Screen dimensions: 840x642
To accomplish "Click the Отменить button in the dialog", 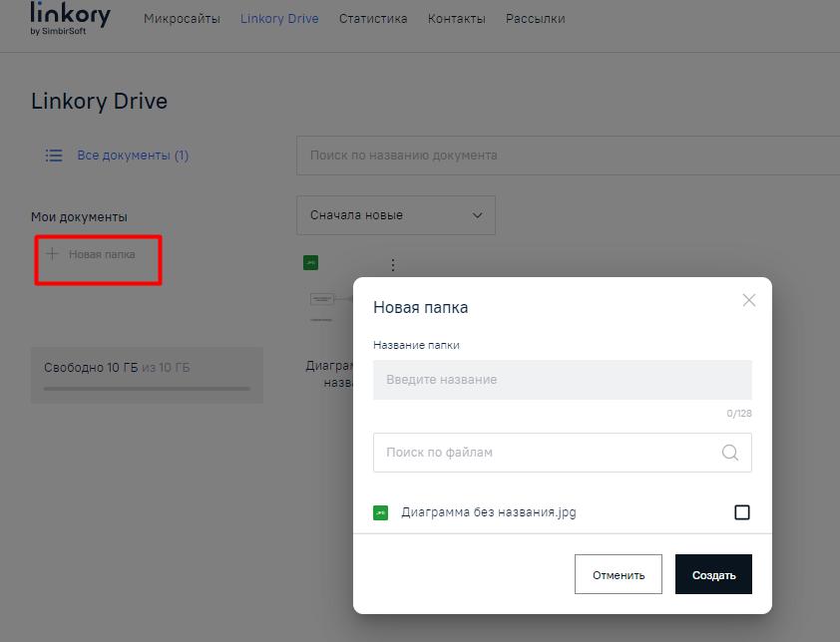I will tap(618, 573).
